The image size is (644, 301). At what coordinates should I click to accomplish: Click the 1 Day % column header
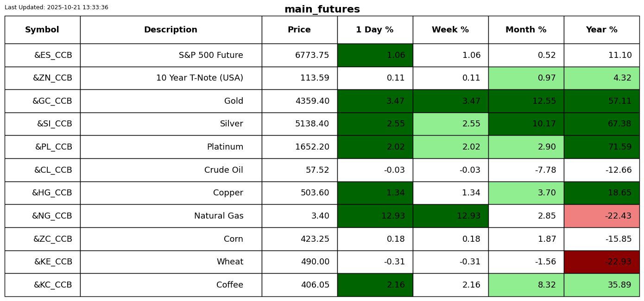375,30
